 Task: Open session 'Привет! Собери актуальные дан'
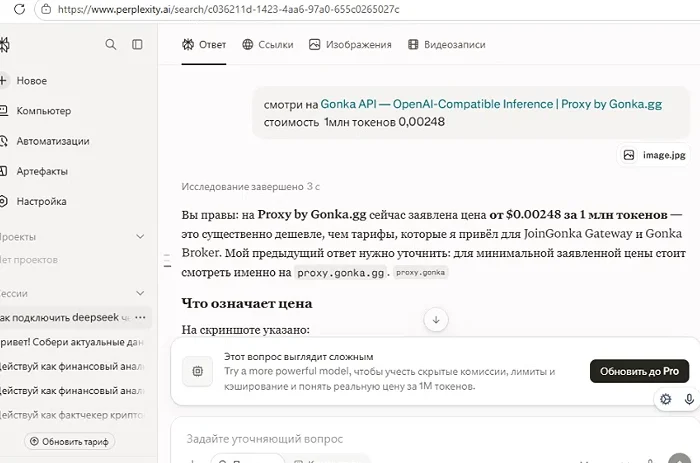[71, 342]
